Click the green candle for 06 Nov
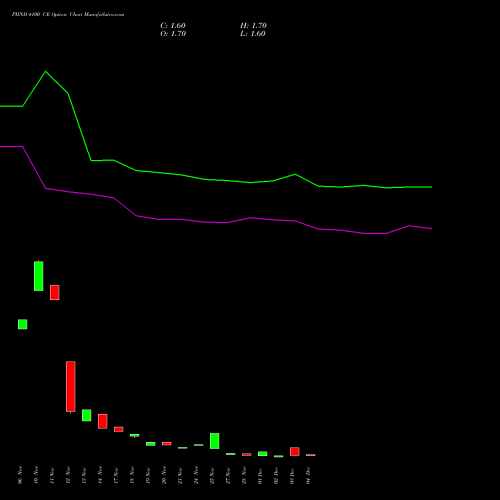 (23, 324)
